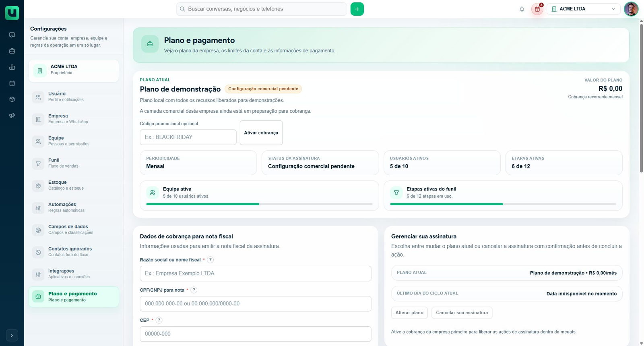Open Contatos ignorados settings section

click(x=74, y=252)
